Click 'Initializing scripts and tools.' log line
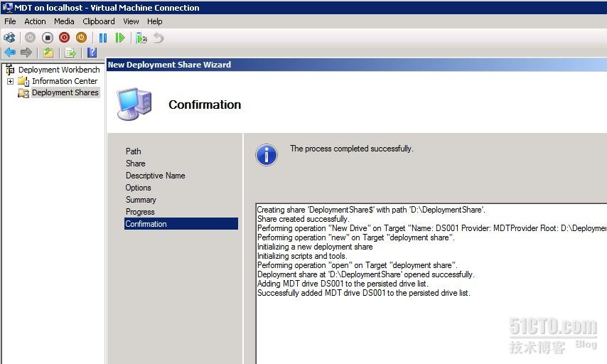 coord(302,256)
